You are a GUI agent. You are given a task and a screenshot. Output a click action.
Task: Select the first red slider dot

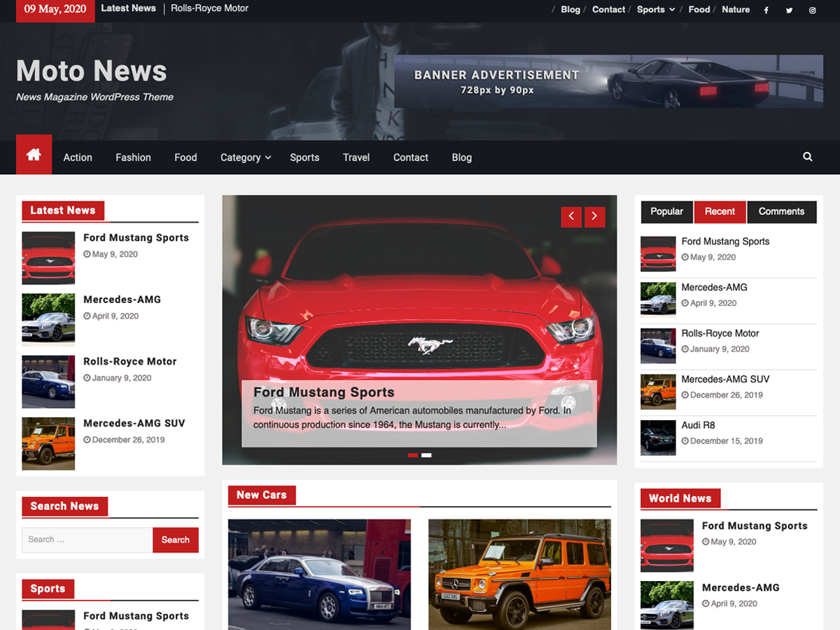coord(413,456)
